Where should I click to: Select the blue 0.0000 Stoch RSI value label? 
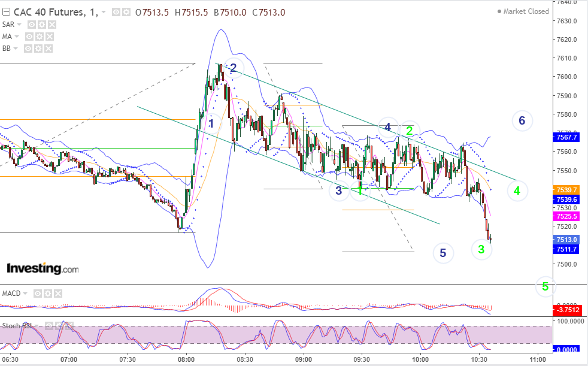pyautogui.click(x=566, y=349)
